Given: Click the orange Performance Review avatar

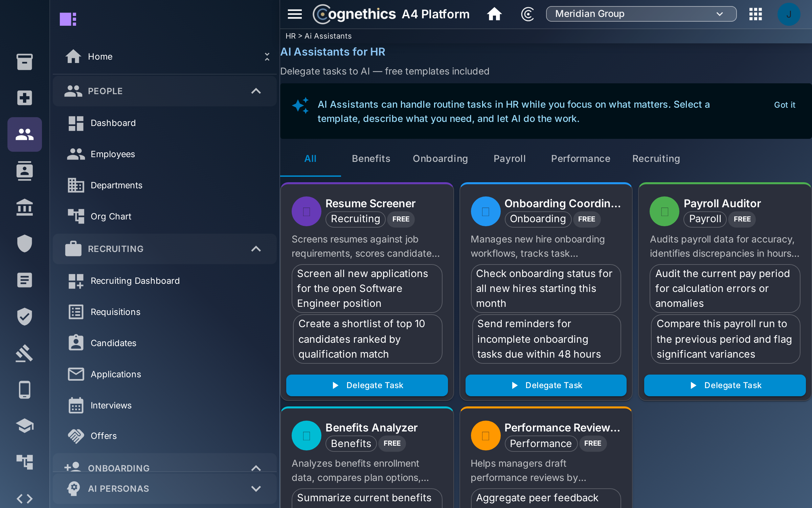Looking at the screenshot, I should click(486, 436).
